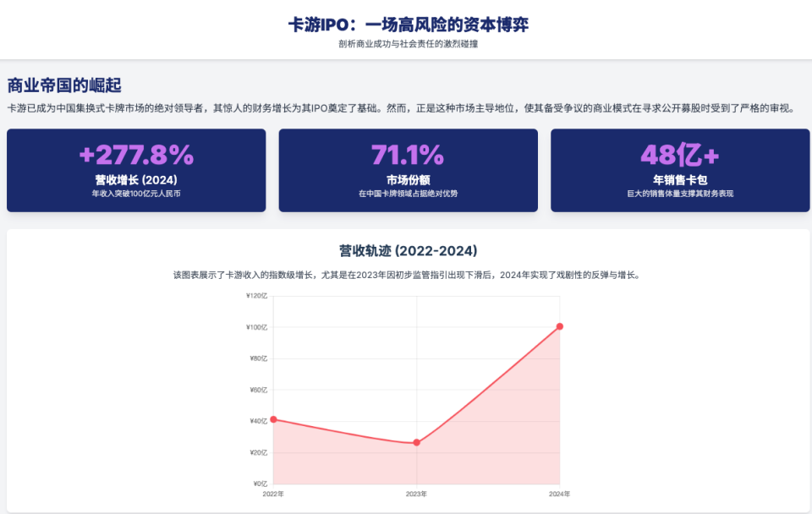Click the caption 巨大的销售体量支撑其财务表现
Screen dimensions: 812x514
680,194
